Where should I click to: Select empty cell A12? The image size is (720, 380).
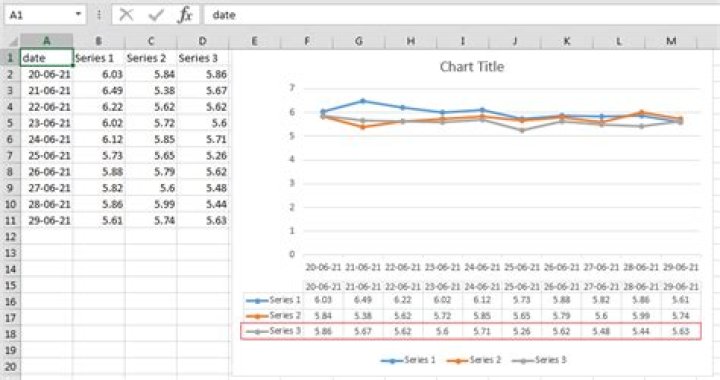point(46,237)
